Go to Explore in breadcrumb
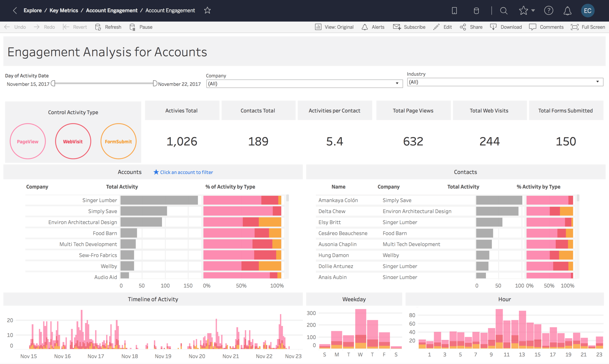 (33, 11)
